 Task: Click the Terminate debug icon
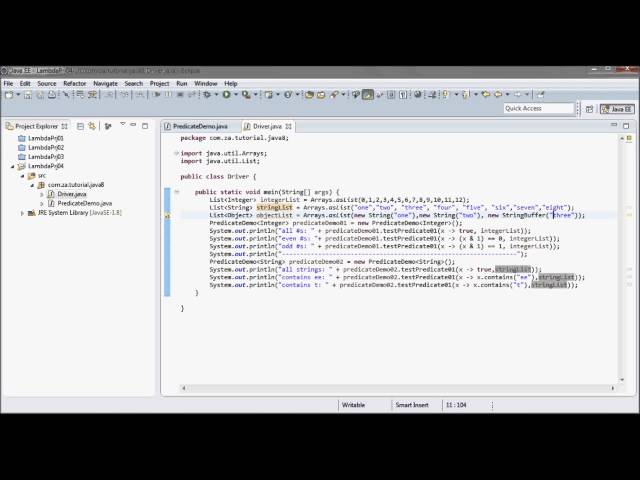tap(180, 95)
